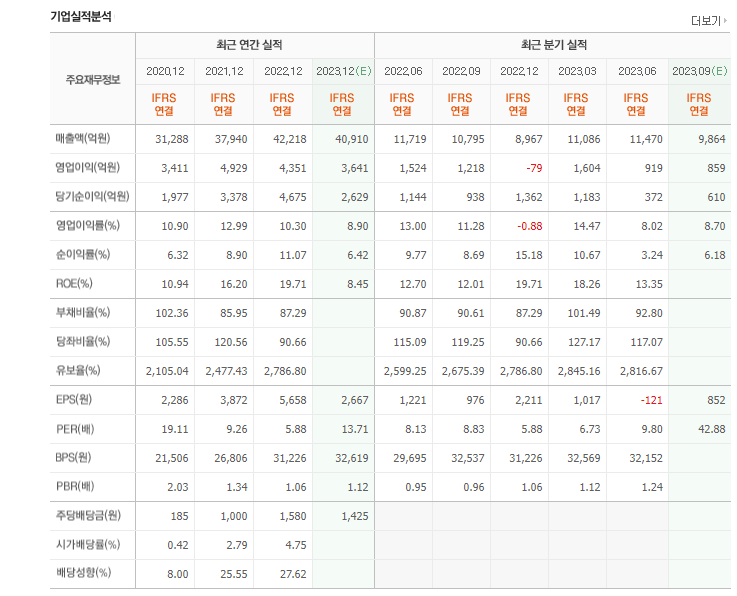Select the 유보율(%) row label
The width and height of the screenshot is (737, 596).
(x=78, y=371)
